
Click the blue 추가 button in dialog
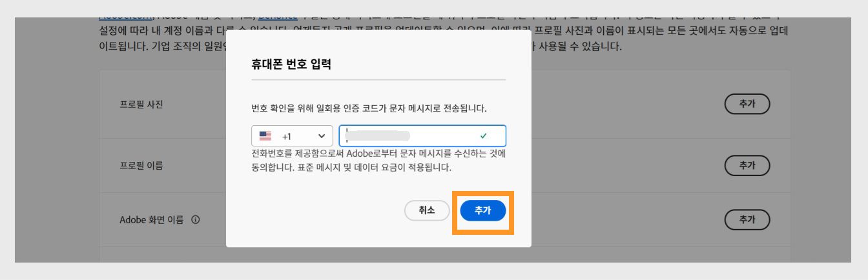[x=482, y=210]
